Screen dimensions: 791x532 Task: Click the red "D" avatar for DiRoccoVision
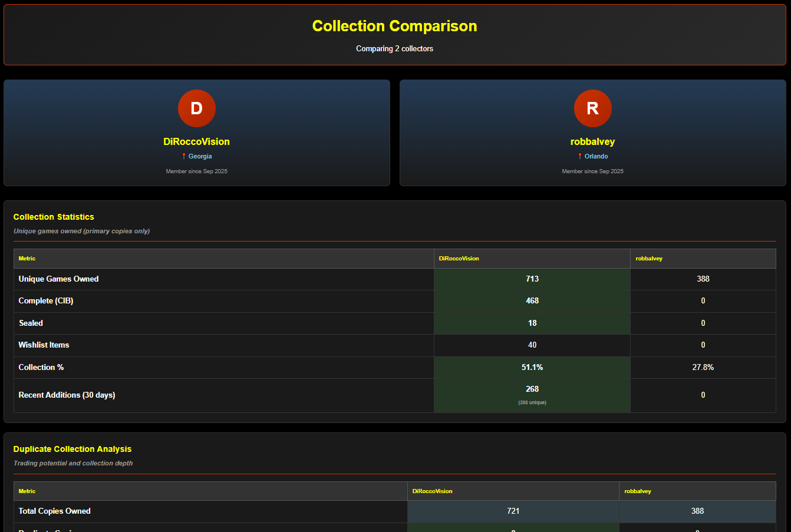coord(197,108)
